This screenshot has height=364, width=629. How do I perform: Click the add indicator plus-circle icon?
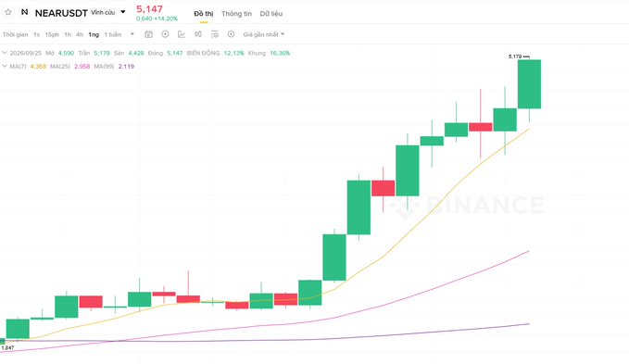pos(165,34)
